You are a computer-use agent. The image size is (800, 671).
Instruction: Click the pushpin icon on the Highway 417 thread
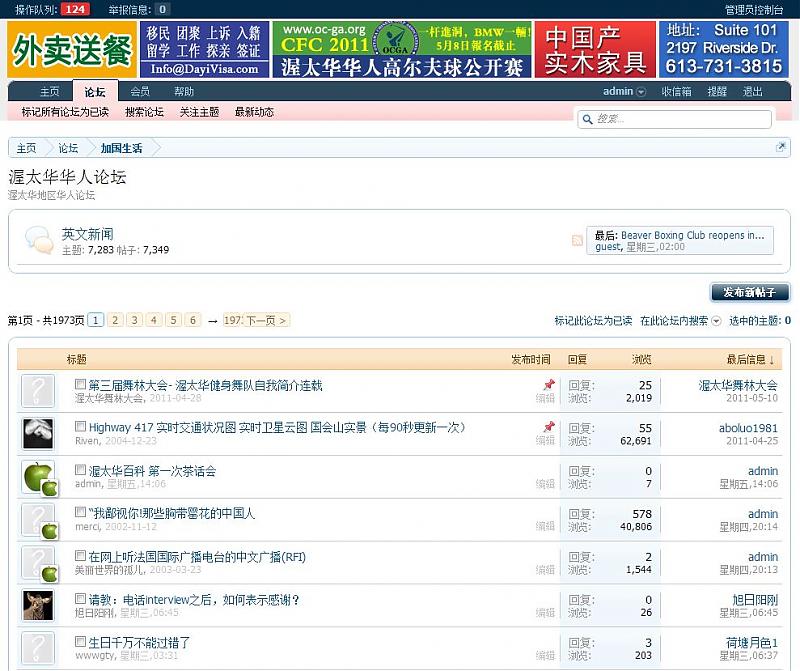548,427
